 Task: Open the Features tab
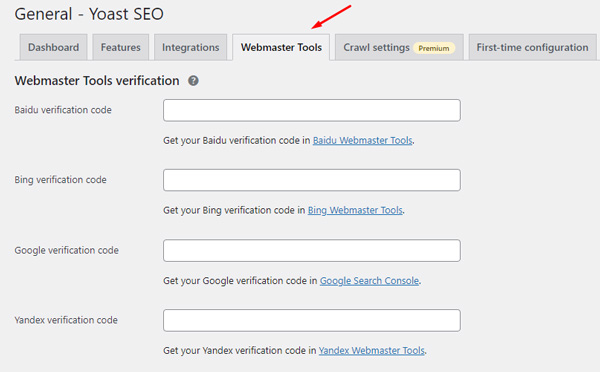(x=121, y=47)
